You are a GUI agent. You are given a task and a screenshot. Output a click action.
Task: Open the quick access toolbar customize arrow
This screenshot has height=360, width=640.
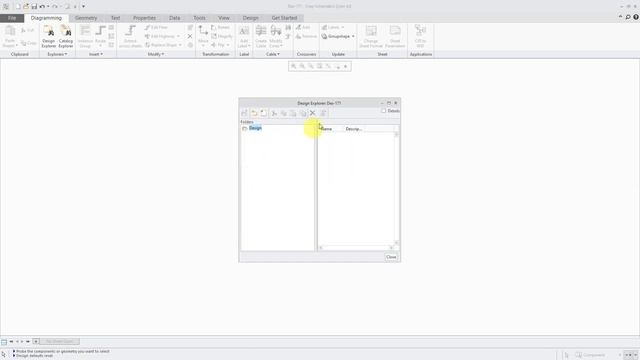pos(83,7)
